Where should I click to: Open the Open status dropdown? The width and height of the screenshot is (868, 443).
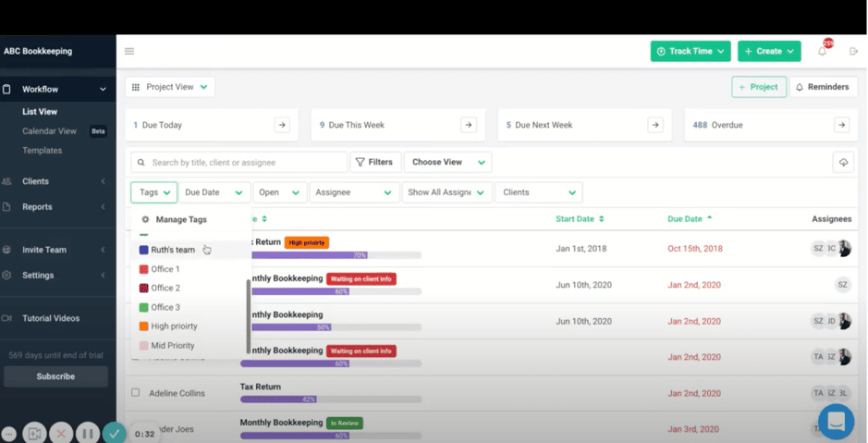(x=279, y=192)
